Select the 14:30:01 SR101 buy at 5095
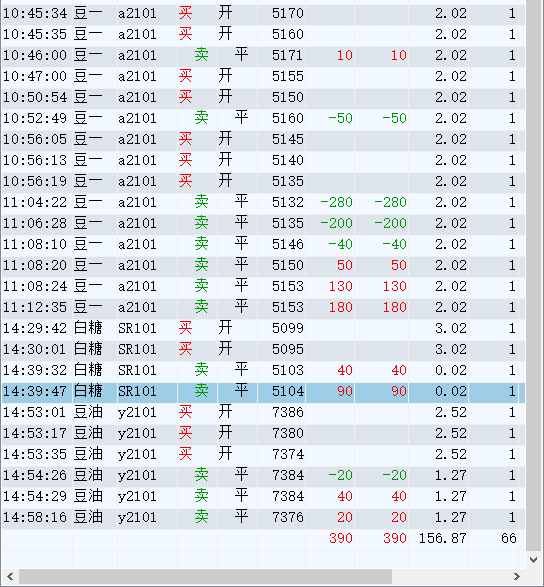The width and height of the screenshot is (544, 587). [263, 349]
